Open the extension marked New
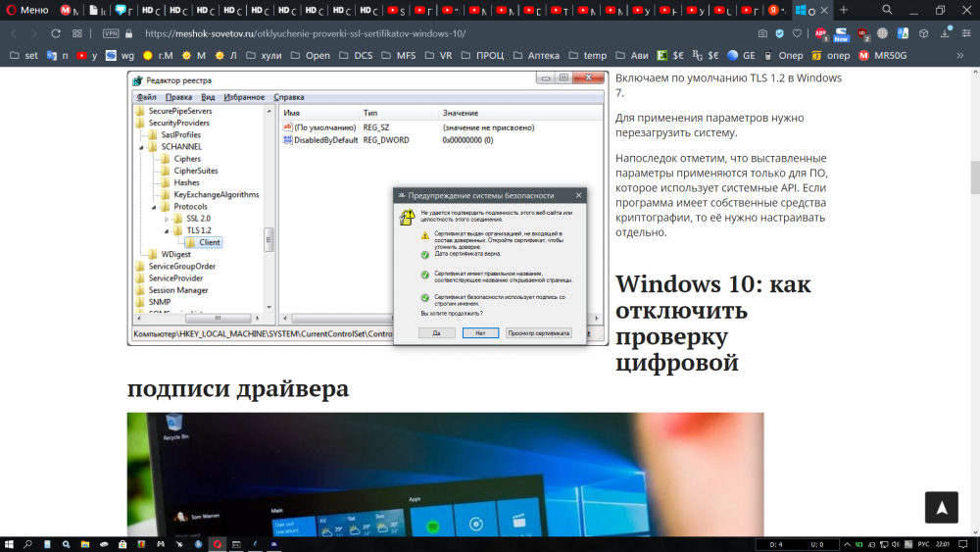The width and height of the screenshot is (980, 552). 841,34
